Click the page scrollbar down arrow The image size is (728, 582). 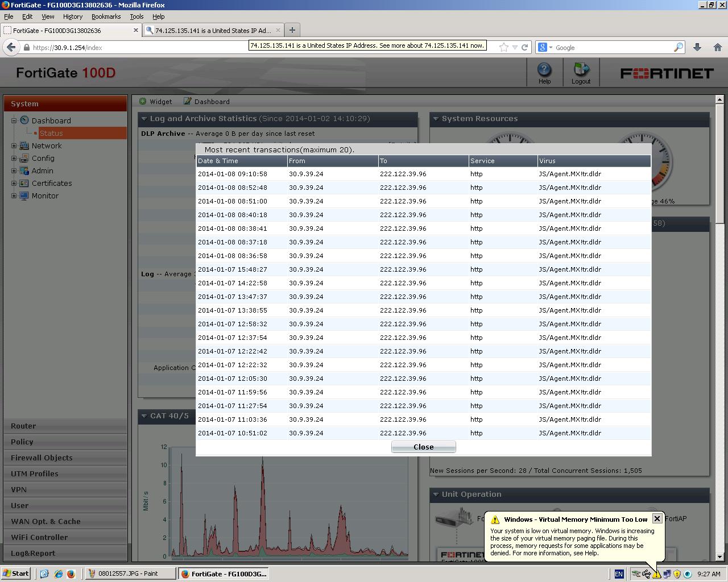tap(719, 557)
